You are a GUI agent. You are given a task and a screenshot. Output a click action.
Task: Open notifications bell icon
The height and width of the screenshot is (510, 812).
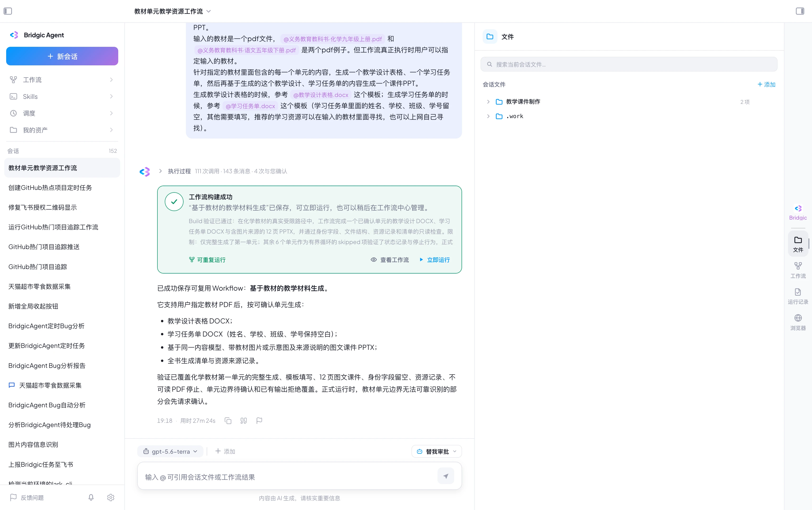[x=91, y=497]
